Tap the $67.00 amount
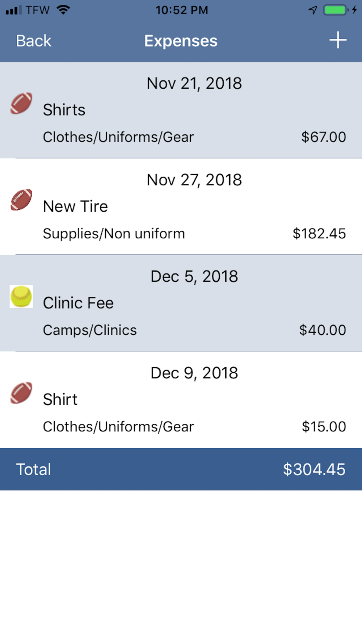The width and height of the screenshot is (362, 644). click(x=324, y=137)
